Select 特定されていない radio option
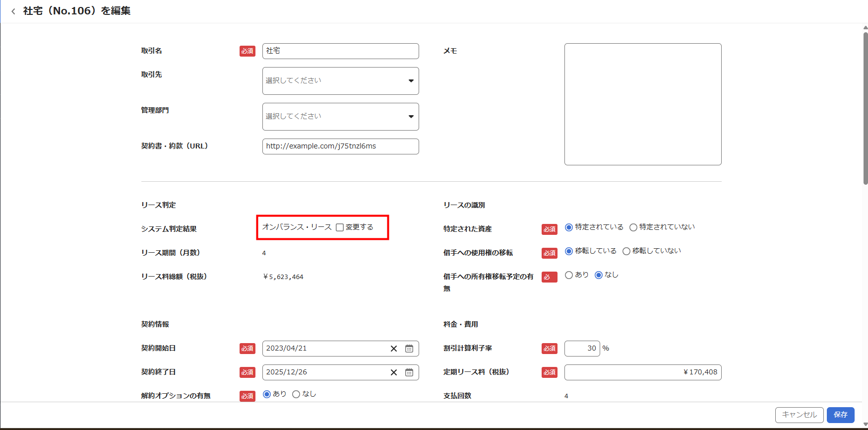This screenshot has height=430, width=868. click(633, 227)
